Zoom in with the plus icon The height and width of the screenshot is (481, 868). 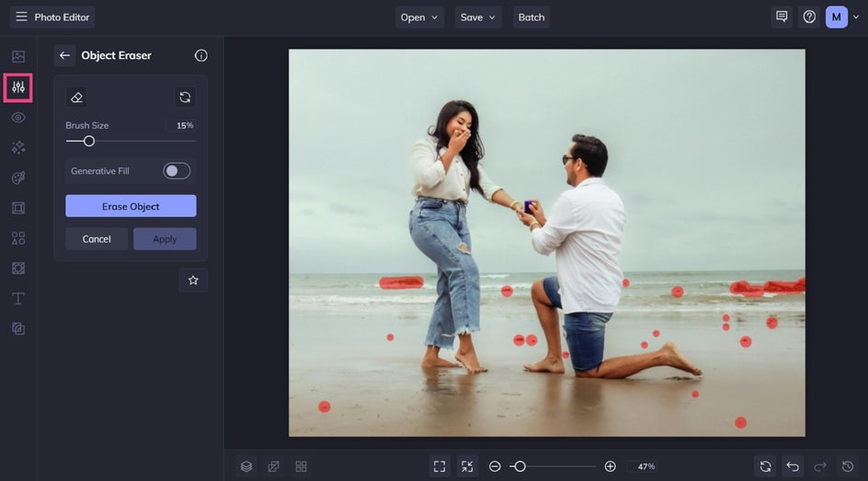coord(610,466)
